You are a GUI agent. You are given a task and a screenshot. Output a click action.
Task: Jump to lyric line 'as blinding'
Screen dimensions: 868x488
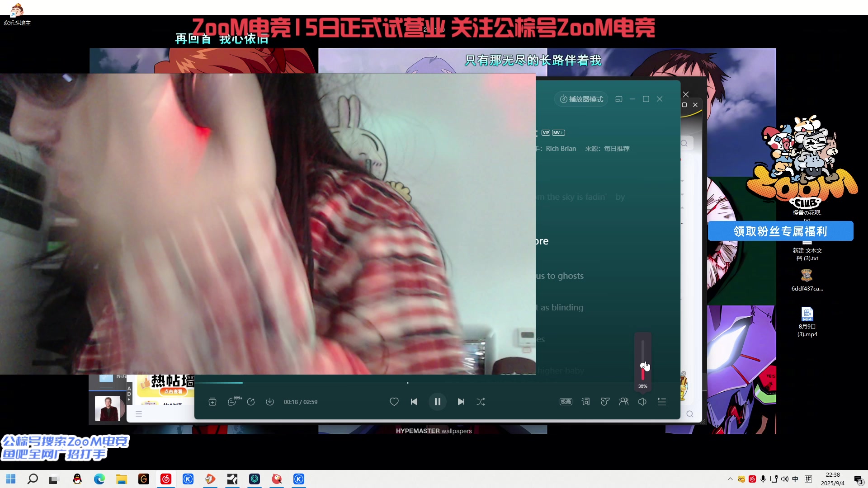(560, 307)
